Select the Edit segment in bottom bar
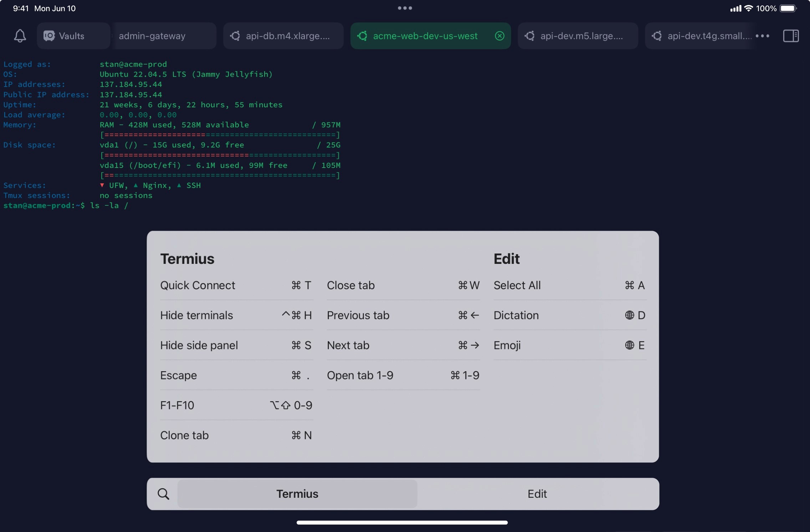The image size is (810, 532). (537, 494)
